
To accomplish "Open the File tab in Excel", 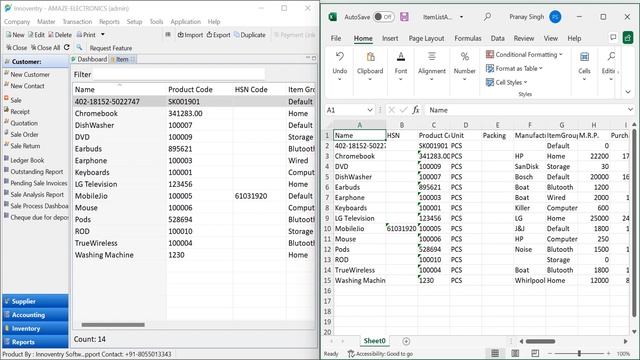I will (x=336, y=38).
